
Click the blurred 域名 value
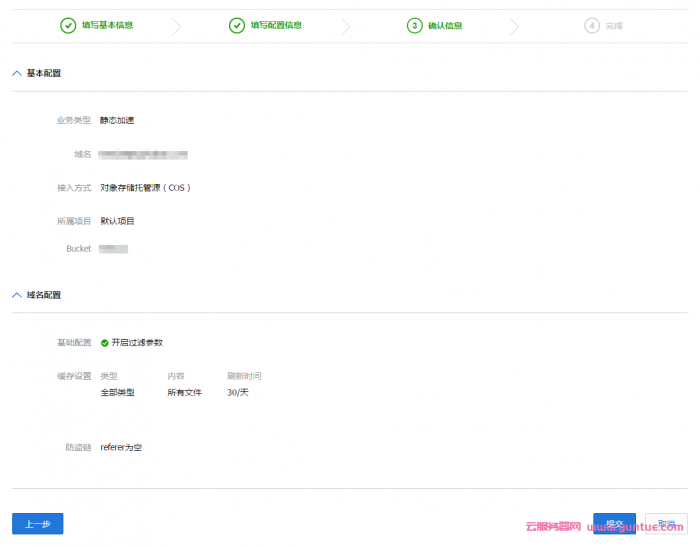click(x=144, y=155)
